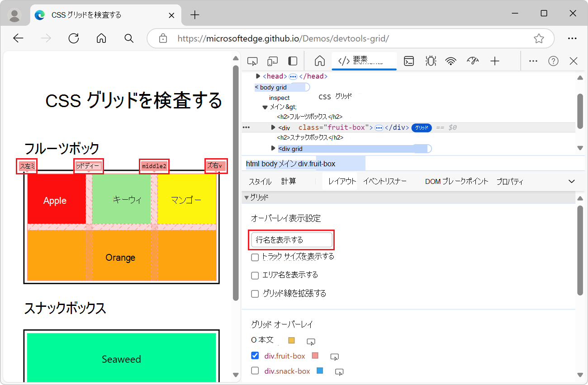The image size is (588, 385).
Task: Expand the head element node
Action: tap(258, 76)
